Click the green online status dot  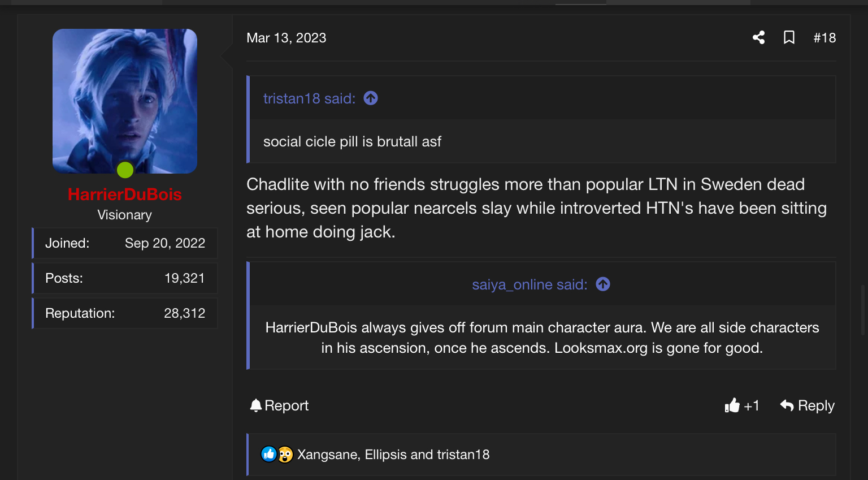point(125,170)
